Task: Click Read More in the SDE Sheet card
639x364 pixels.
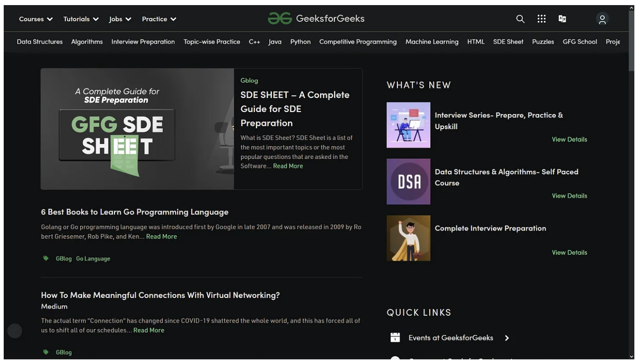Action: (x=288, y=166)
